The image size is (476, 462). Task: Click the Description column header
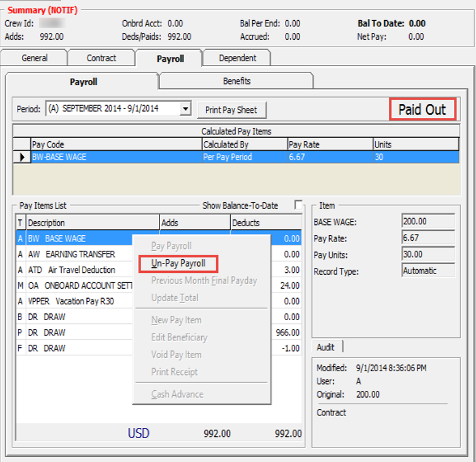pyautogui.click(x=93, y=222)
